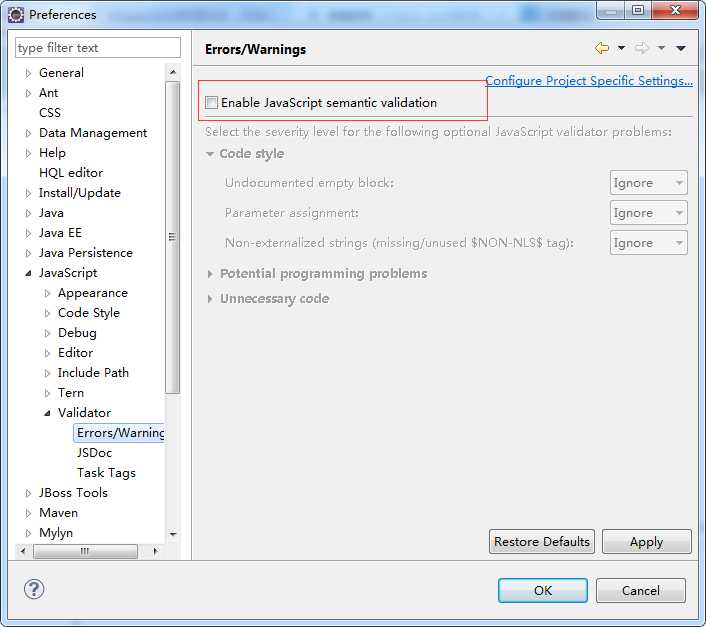Click the help question mark icon
The height and width of the screenshot is (627, 706).
(x=34, y=589)
